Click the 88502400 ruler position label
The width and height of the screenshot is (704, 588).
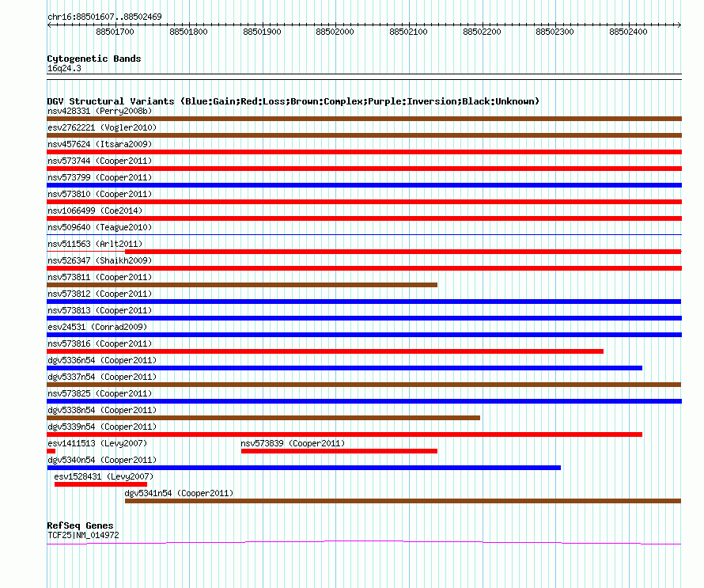tap(629, 32)
